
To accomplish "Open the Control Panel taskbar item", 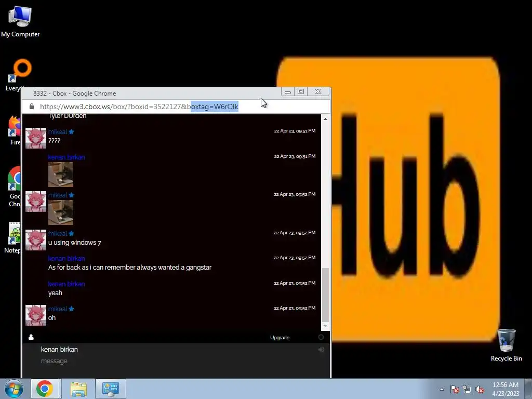I will [111, 389].
